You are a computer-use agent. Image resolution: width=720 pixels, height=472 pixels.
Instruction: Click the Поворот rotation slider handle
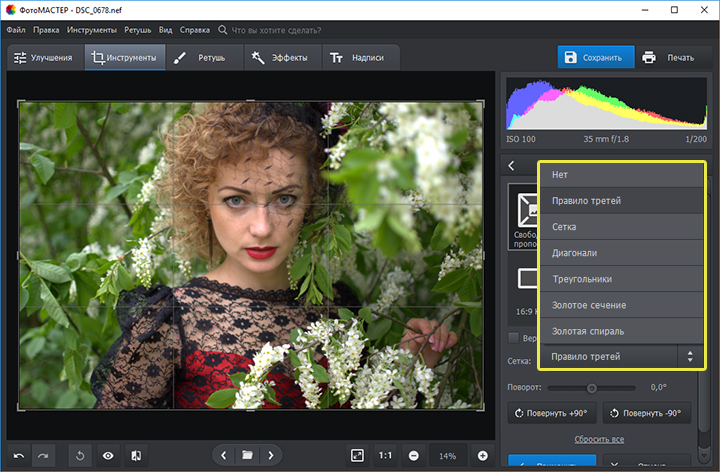point(592,387)
